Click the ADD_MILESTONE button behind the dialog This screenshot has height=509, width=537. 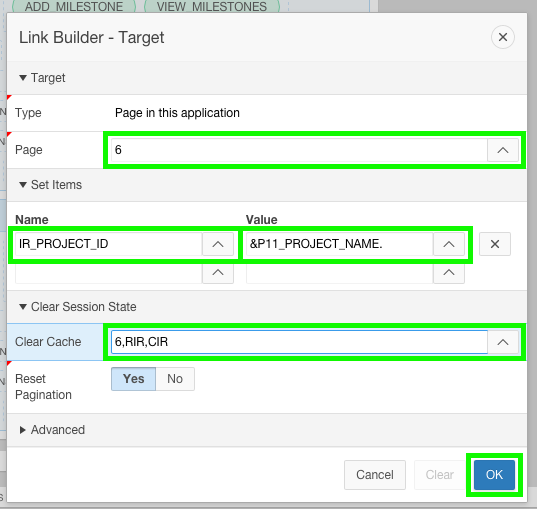click(x=74, y=6)
